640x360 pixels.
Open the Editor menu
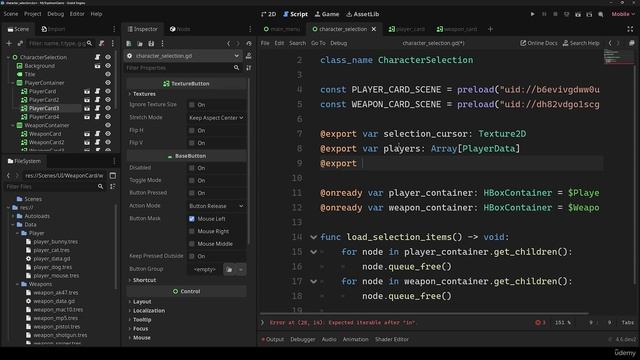(77, 14)
